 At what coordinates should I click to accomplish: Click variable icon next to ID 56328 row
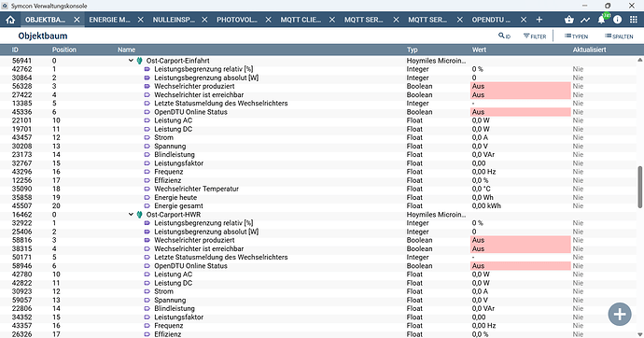pyautogui.click(x=147, y=86)
